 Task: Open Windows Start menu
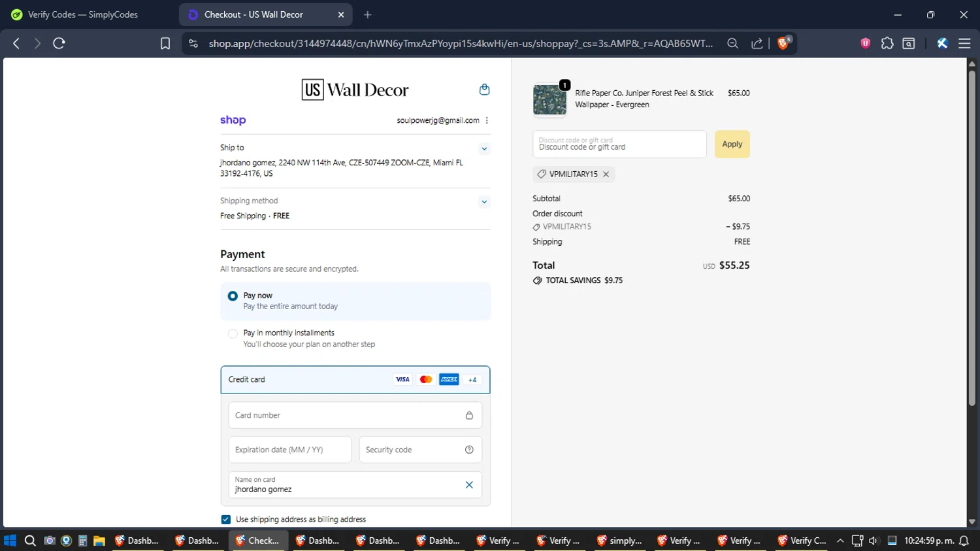coord(10,541)
